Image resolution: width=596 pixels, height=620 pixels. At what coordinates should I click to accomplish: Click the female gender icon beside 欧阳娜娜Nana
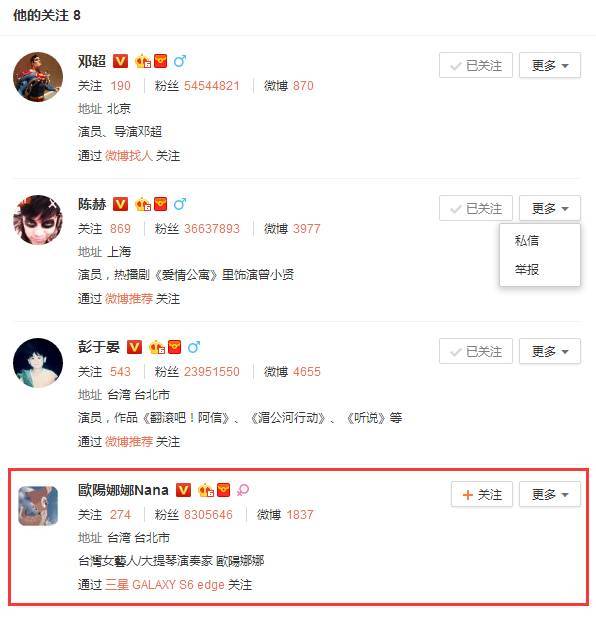pyautogui.click(x=243, y=490)
